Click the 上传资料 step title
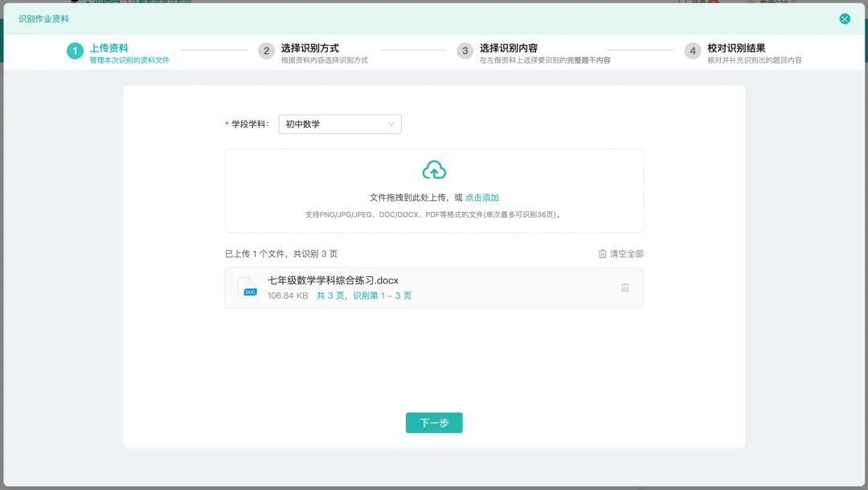The width and height of the screenshot is (868, 490). coord(109,48)
